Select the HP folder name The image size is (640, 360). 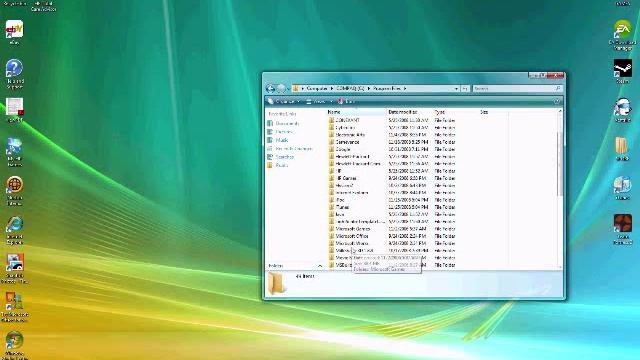click(x=338, y=171)
